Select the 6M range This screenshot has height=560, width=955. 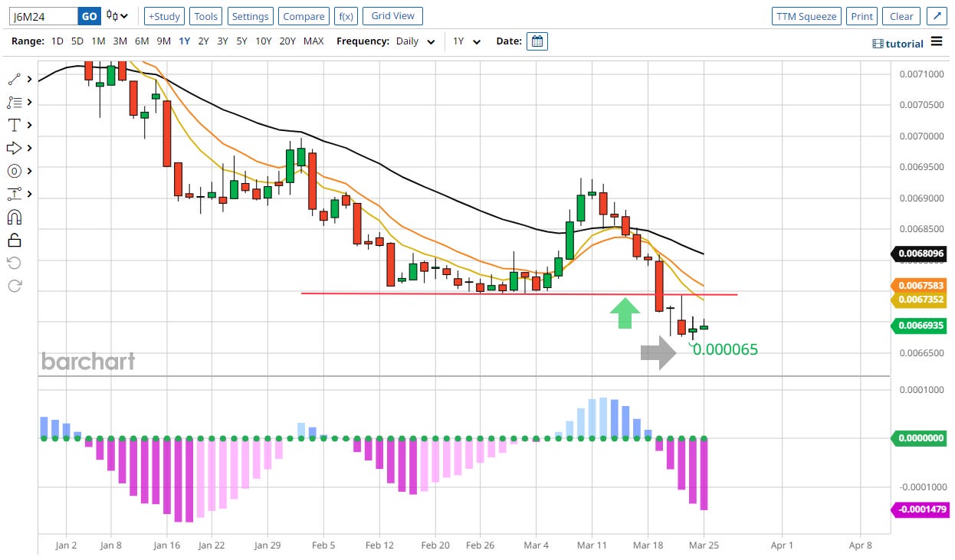click(x=142, y=41)
